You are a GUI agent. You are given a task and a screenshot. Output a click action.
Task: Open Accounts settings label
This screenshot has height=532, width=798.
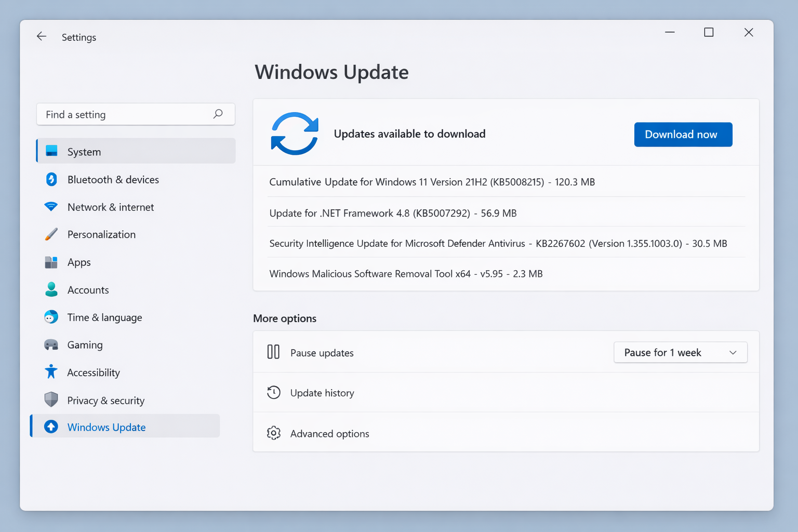(88, 290)
